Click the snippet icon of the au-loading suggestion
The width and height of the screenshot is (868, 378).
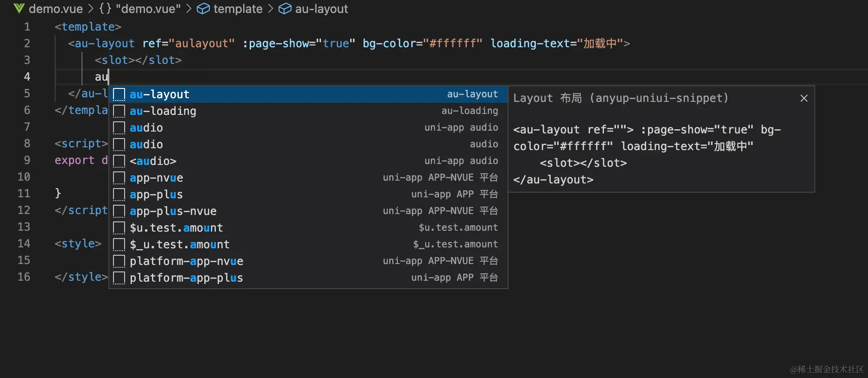119,111
